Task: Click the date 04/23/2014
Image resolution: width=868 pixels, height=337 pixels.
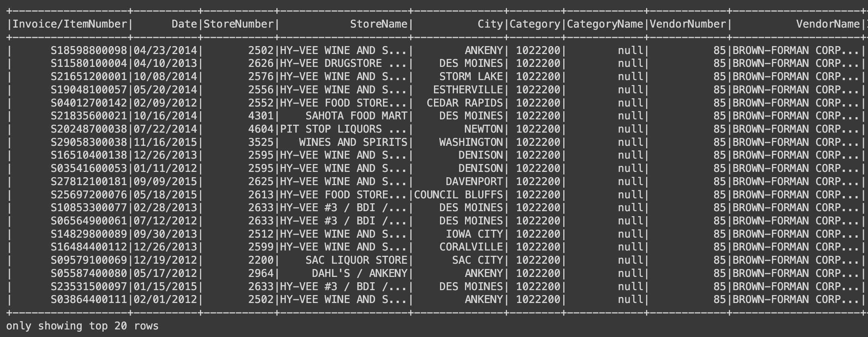Action: (x=166, y=51)
